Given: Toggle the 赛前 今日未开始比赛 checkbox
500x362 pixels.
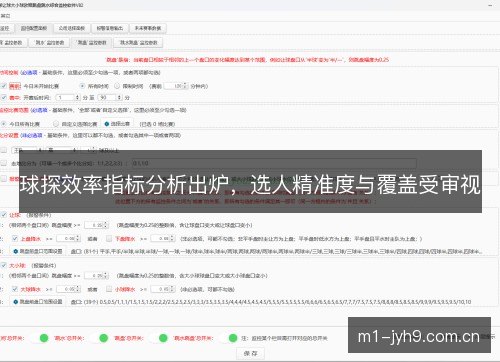Looking at the screenshot, I should click(4, 86).
